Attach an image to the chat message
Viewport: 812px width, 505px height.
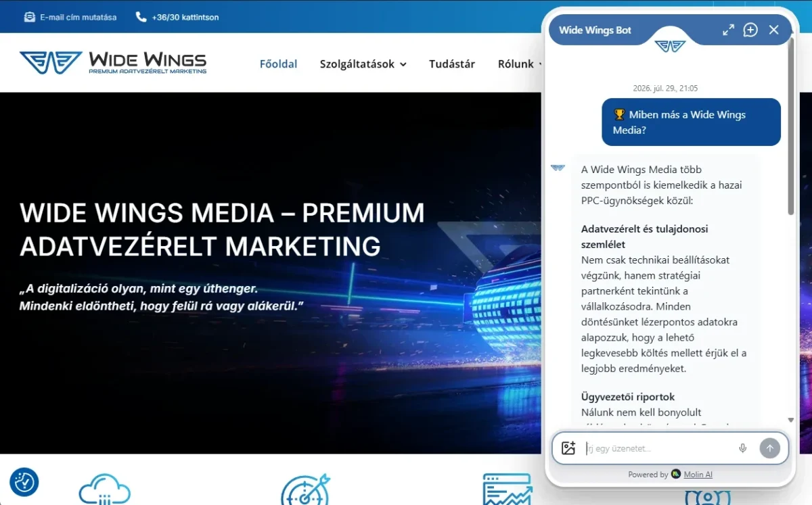pos(568,448)
